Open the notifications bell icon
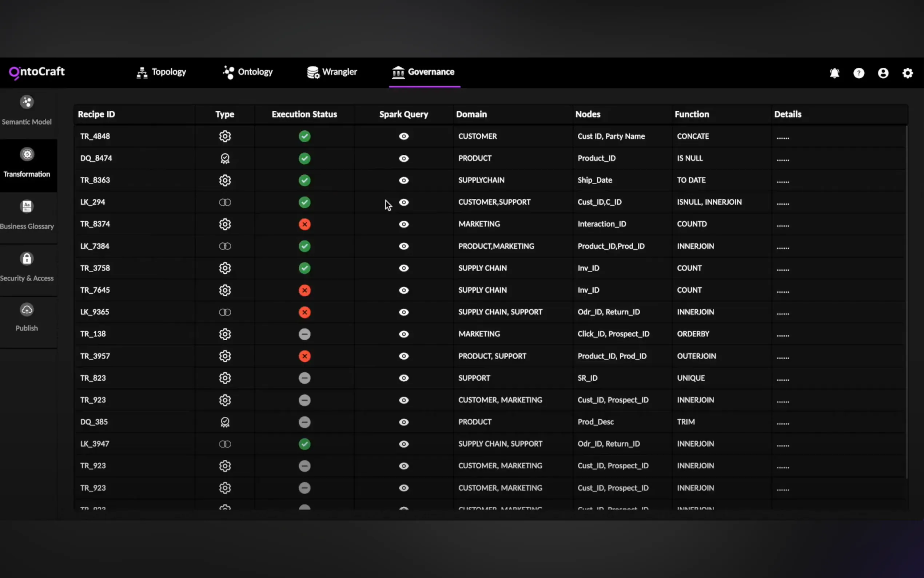Screen dimensions: 924x578 pyautogui.click(x=834, y=73)
